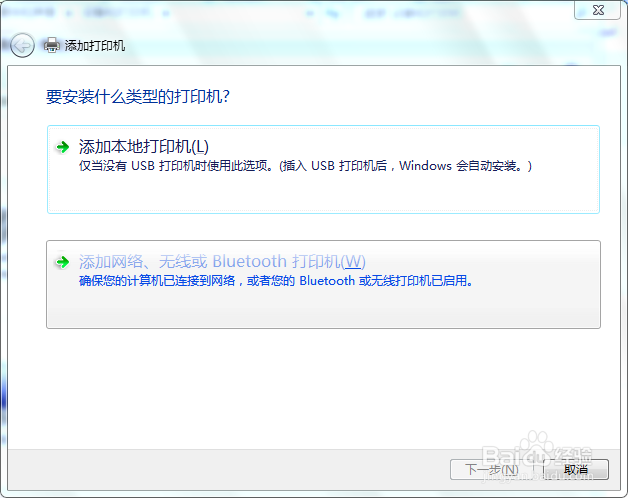Click green arrow beside 添加本地打印机(L)
The image size is (628, 498).
tap(62, 147)
